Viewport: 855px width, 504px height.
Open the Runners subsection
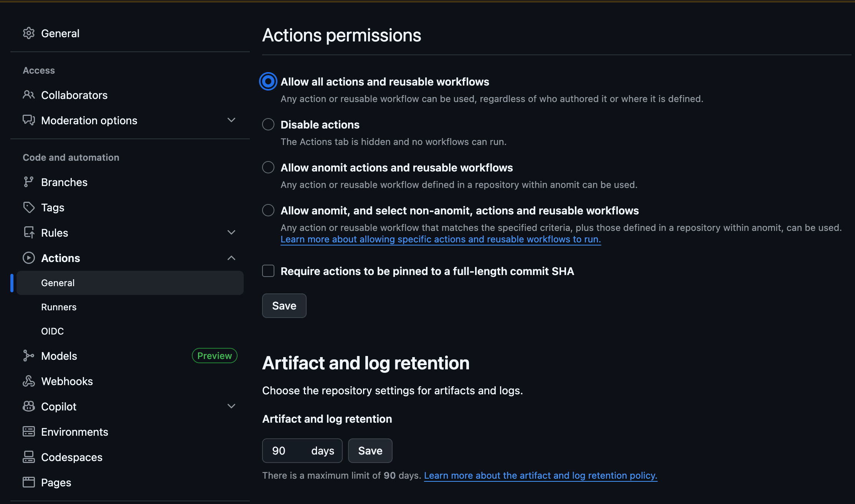tap(130, 307)
